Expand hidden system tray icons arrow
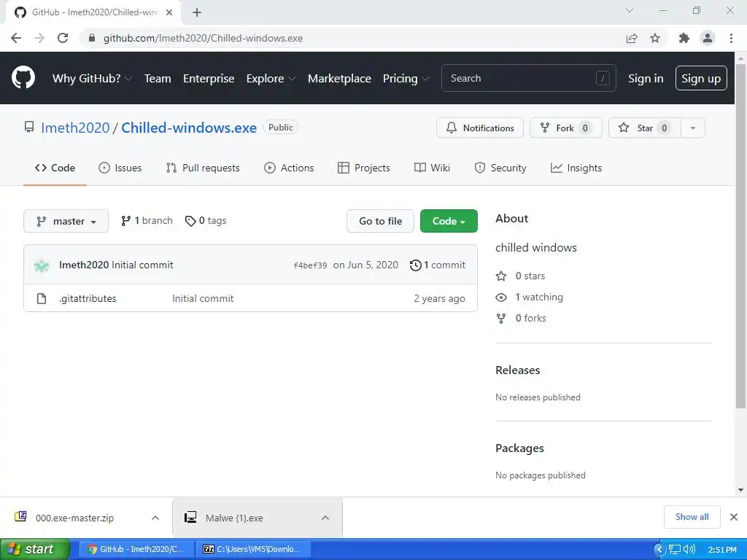The height and width of the screenshot is (560, 747). click(659, 549)
